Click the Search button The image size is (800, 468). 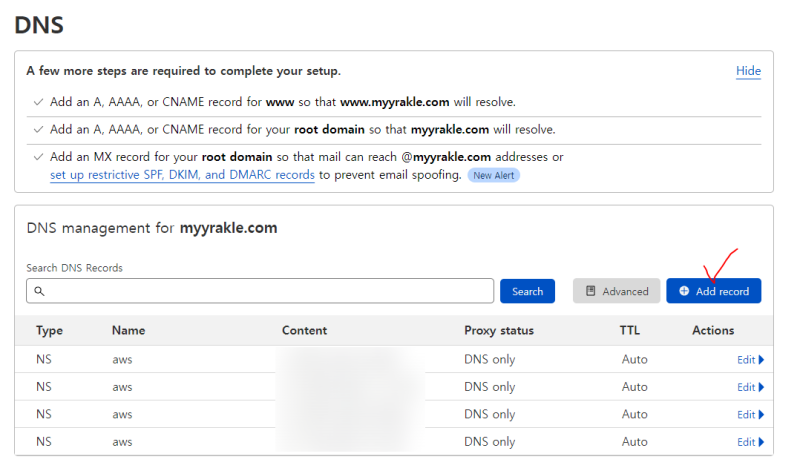(527, 291)
